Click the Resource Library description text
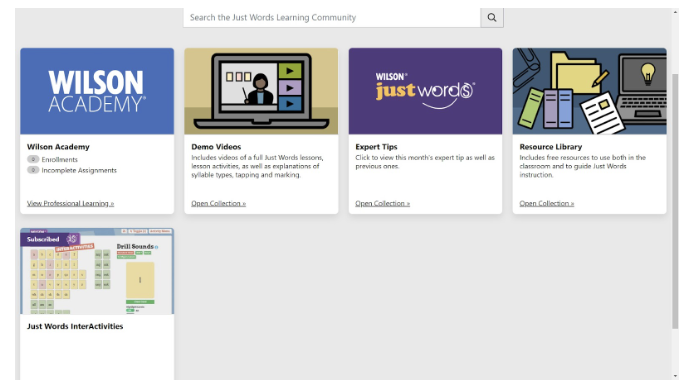Viewport: 688px width, 390px height. pos(582,166)
